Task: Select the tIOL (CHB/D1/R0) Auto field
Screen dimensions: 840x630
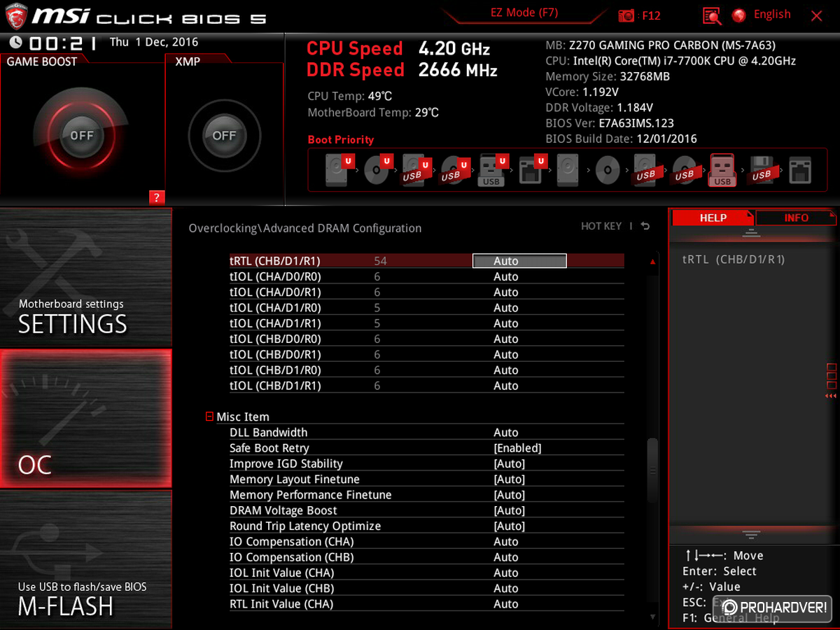Action: tap(505, 370)
